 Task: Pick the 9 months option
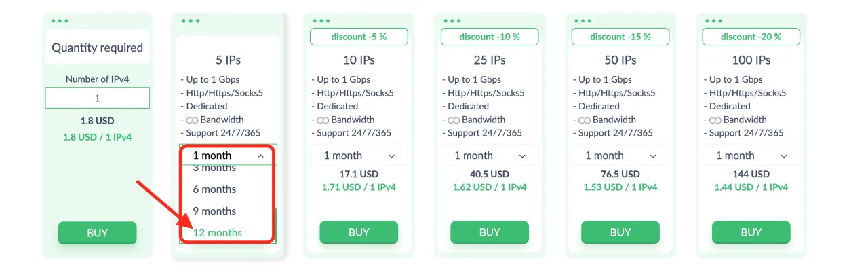[x=214, y=211]
